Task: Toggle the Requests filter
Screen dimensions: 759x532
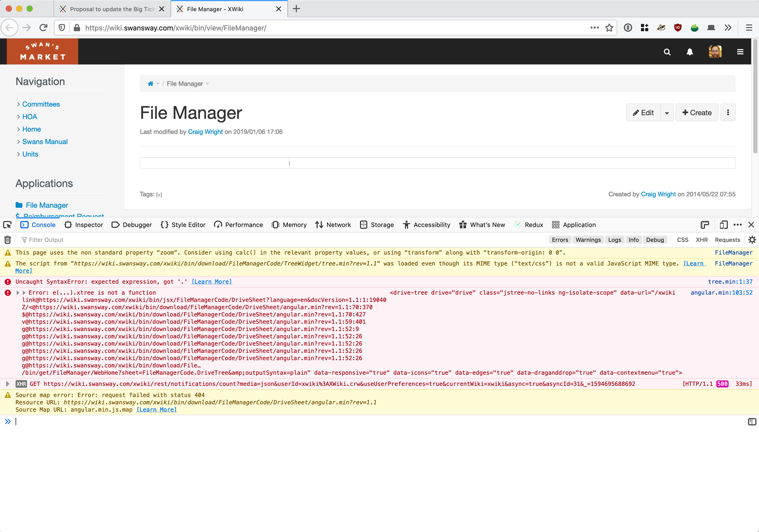Action: (x=727, y=240)
